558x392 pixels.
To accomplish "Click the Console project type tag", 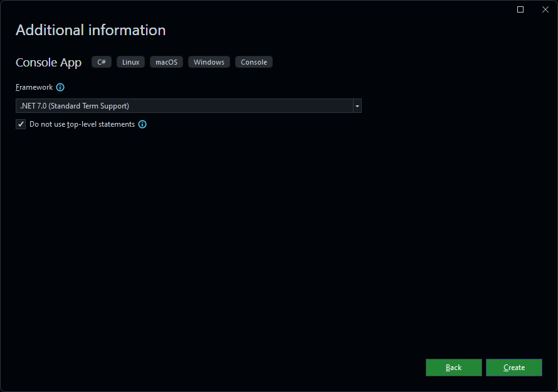I will tap(253, 61).
